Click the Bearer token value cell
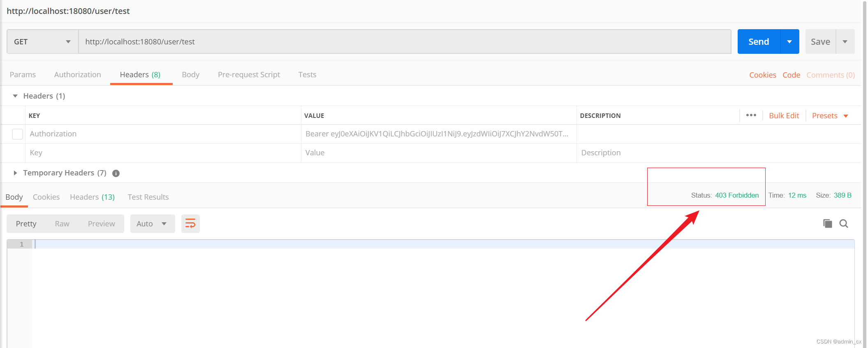Image resolution: width=868 pixels, height=348 pixels. tap(439, 134)
